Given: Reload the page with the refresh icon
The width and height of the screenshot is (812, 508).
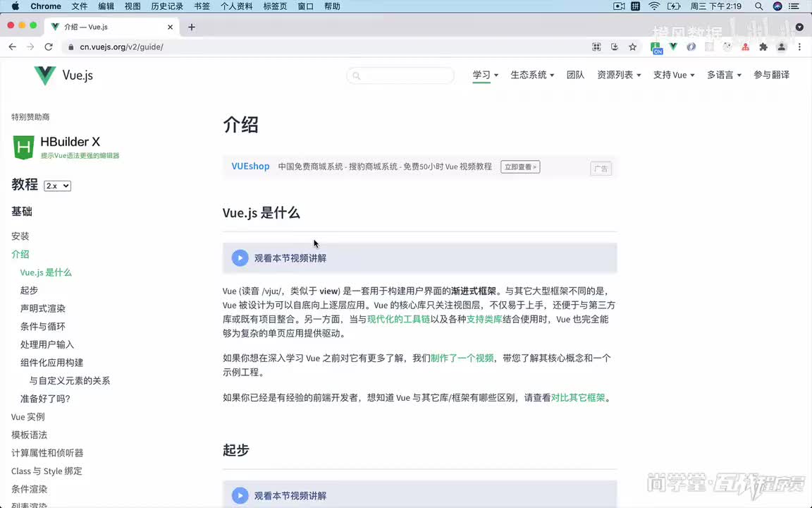Looking at the screenshot, I should 49,47.
